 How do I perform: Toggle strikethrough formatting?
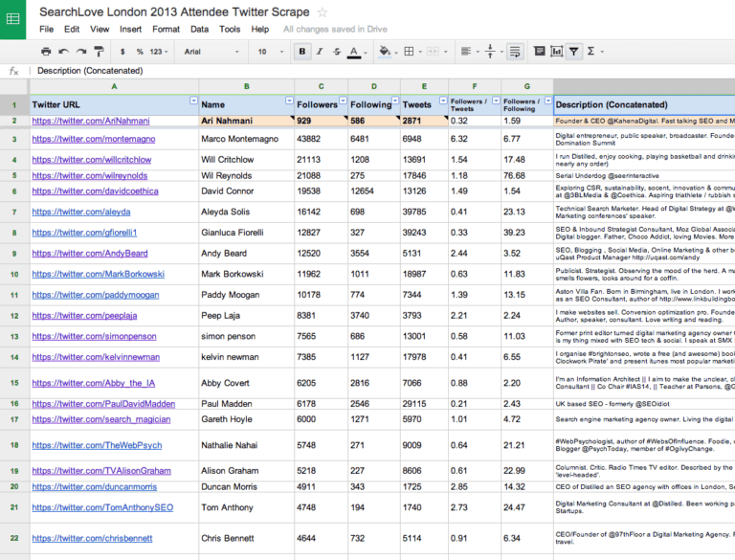click(337, 52)
